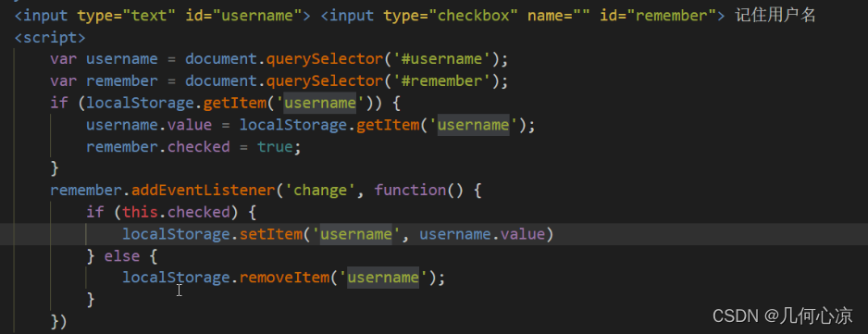Click the CSDN @几何心凉 watermark
This screenshot has width=868, height=334.
pyautogui.click(x=782, y=316)
